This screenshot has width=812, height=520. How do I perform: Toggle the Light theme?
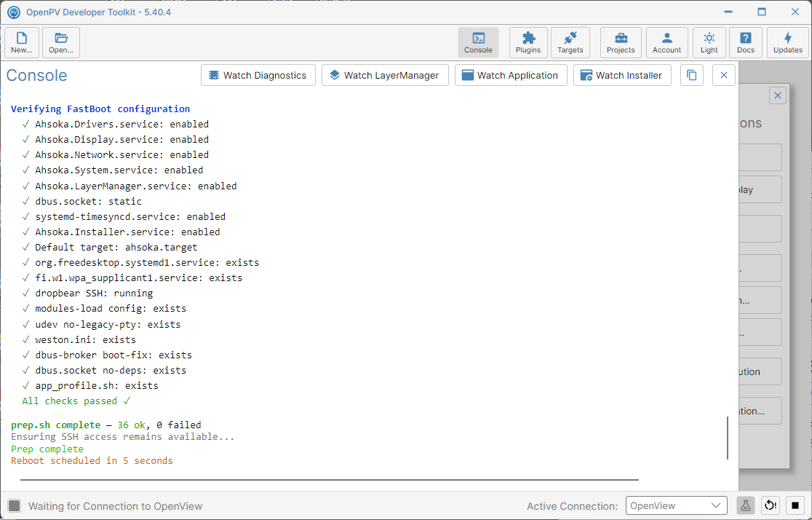click(x=709, y=42)
